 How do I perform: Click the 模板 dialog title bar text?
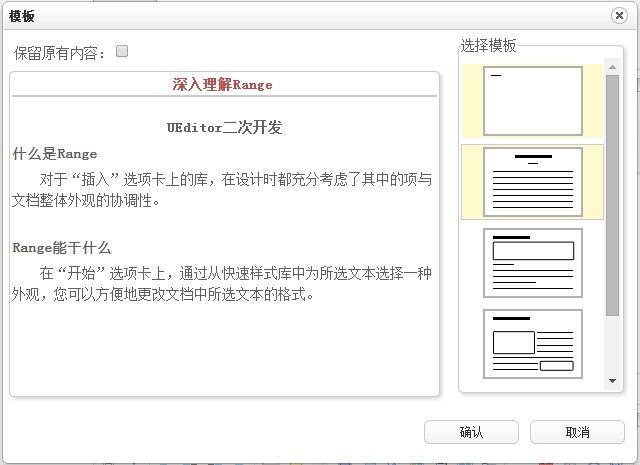point(22,15)
